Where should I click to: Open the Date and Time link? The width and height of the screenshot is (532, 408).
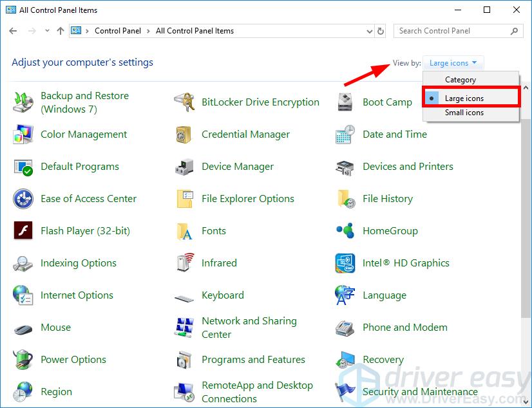click(395, 134)
